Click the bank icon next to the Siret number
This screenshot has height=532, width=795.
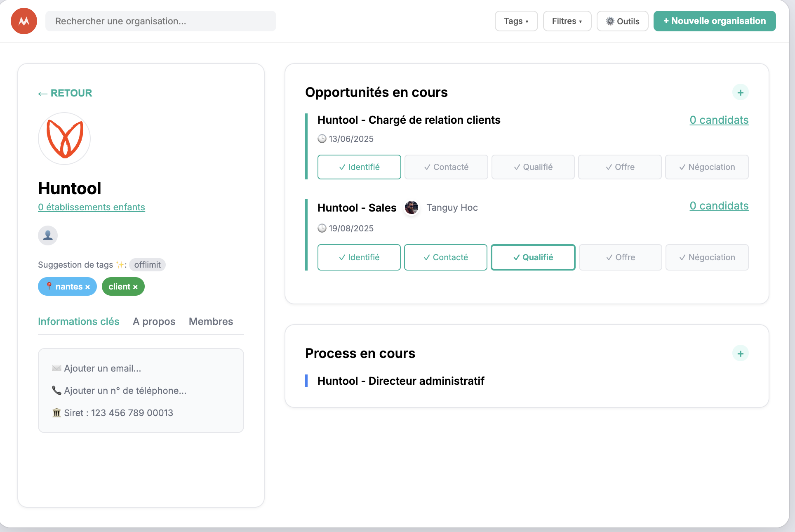pos(57,412)
